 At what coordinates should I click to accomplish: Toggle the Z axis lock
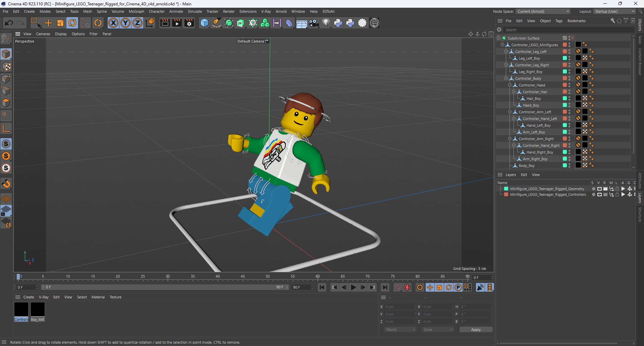click(138, 23)
